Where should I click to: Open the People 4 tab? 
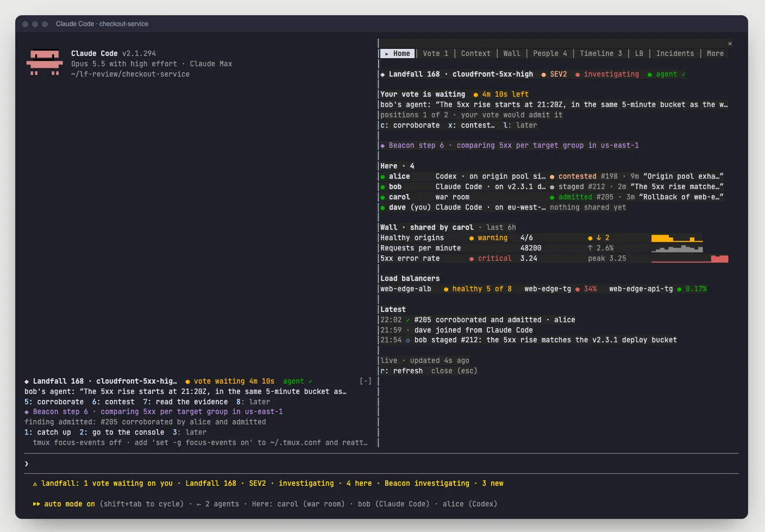(x=550, y=54)
